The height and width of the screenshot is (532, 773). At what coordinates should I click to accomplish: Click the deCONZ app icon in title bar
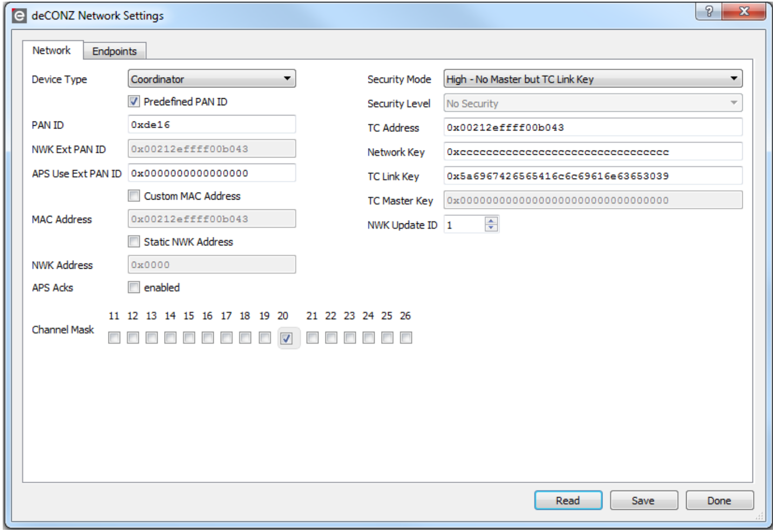[x=19, y=16]
